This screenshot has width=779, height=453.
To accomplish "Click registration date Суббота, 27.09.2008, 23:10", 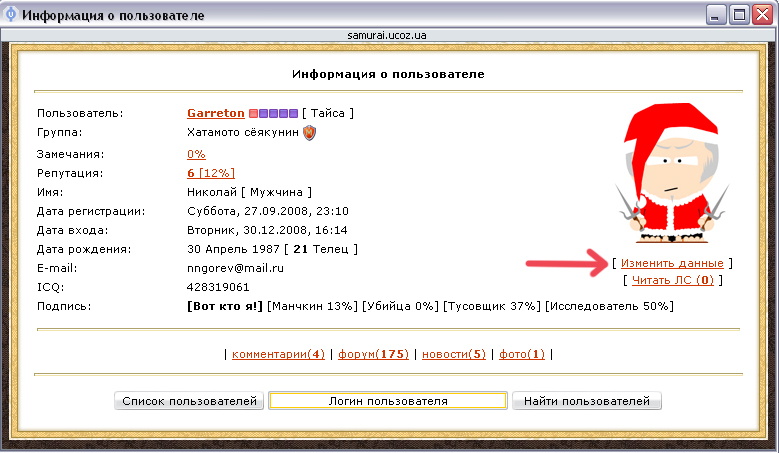I will pos(268,211).
